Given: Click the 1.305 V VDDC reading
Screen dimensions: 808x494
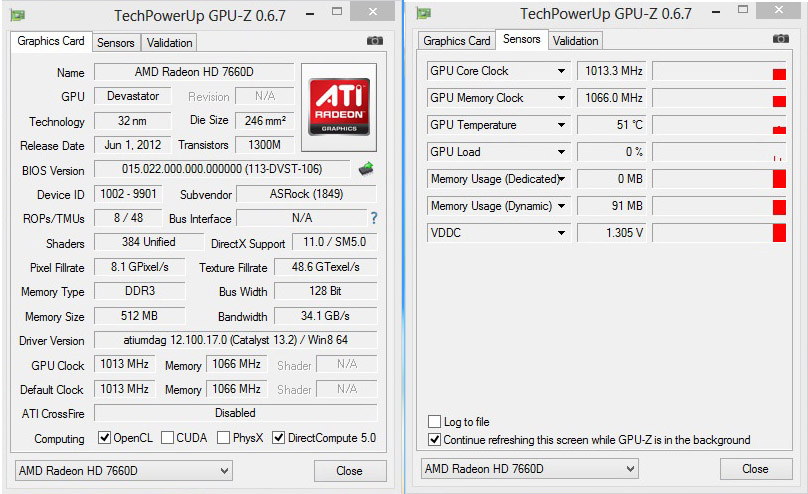Looking at the screenshot, I should [x=612, y=233].
